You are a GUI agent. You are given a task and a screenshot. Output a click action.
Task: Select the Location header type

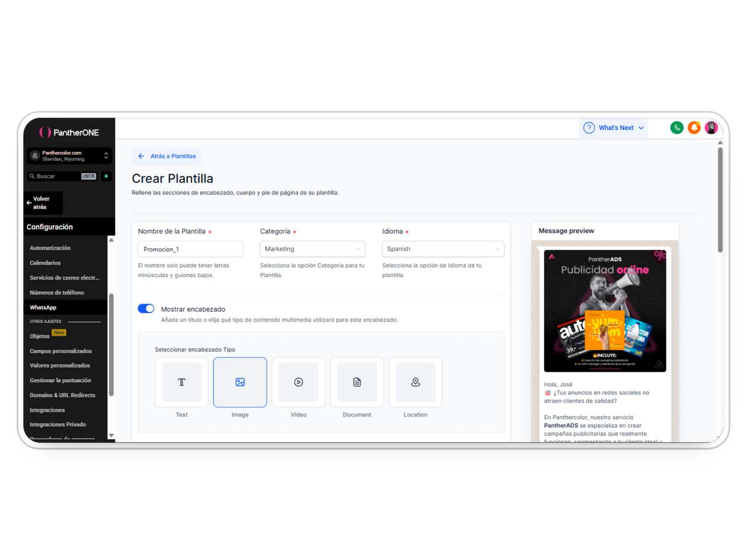point(415,382)
